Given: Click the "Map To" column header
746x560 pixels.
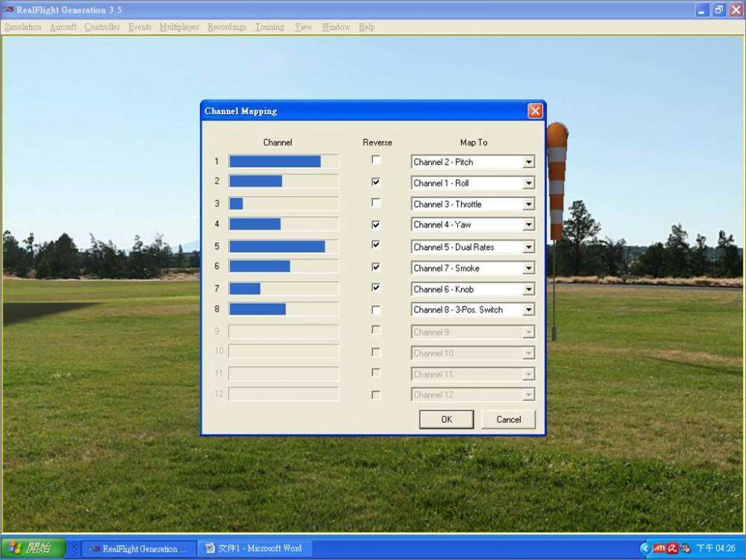Looking at the screenshot, I should [x=474, y=142].
